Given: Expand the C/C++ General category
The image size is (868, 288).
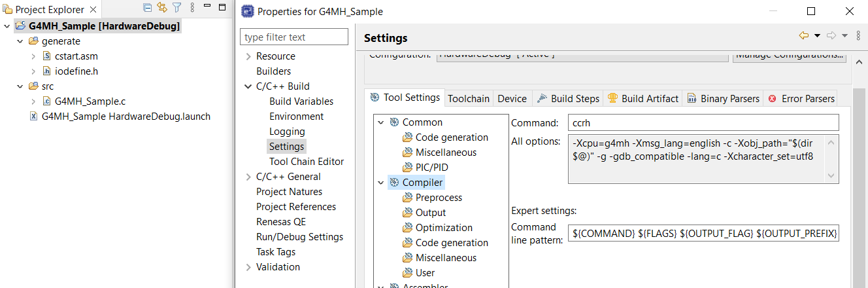Looking at the screenshot, I should click(248, 177).
